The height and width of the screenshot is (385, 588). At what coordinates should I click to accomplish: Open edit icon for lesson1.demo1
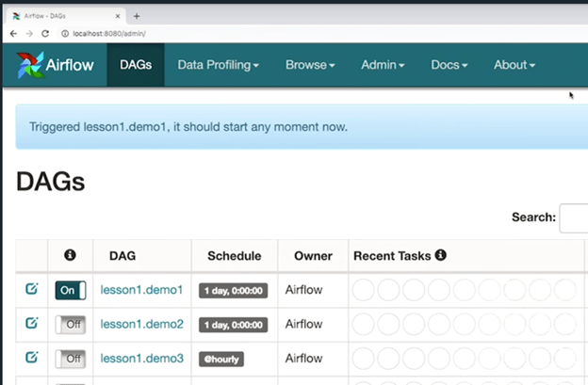point(31,290)
